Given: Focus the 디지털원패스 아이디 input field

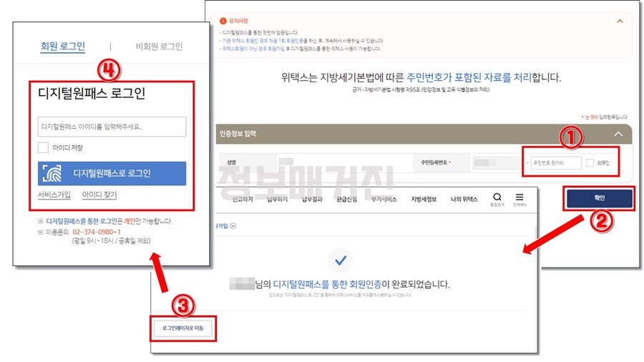Looking at the screenshot, I should click(x=112, y=127).
